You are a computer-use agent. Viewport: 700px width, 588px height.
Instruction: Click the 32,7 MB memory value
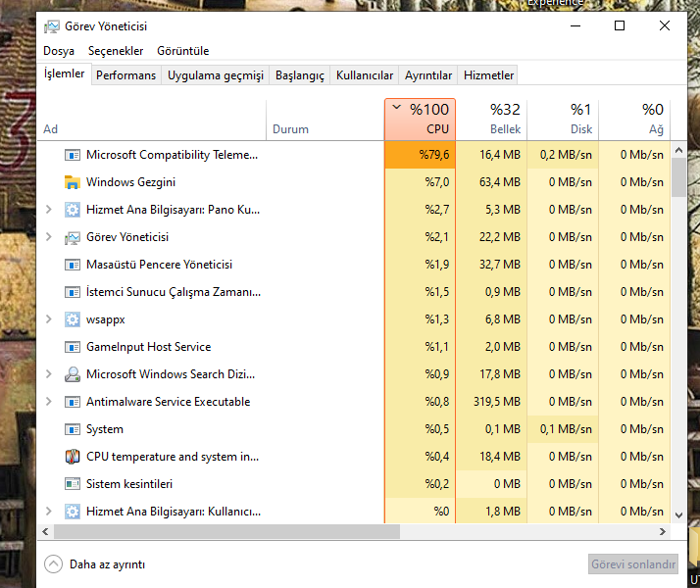point(500,265)
